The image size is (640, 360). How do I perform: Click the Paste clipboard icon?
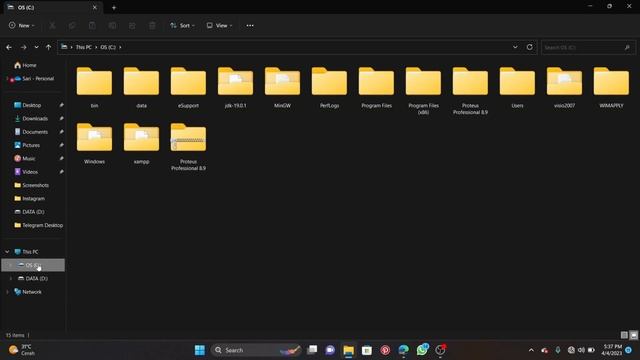tap(92, 25)
